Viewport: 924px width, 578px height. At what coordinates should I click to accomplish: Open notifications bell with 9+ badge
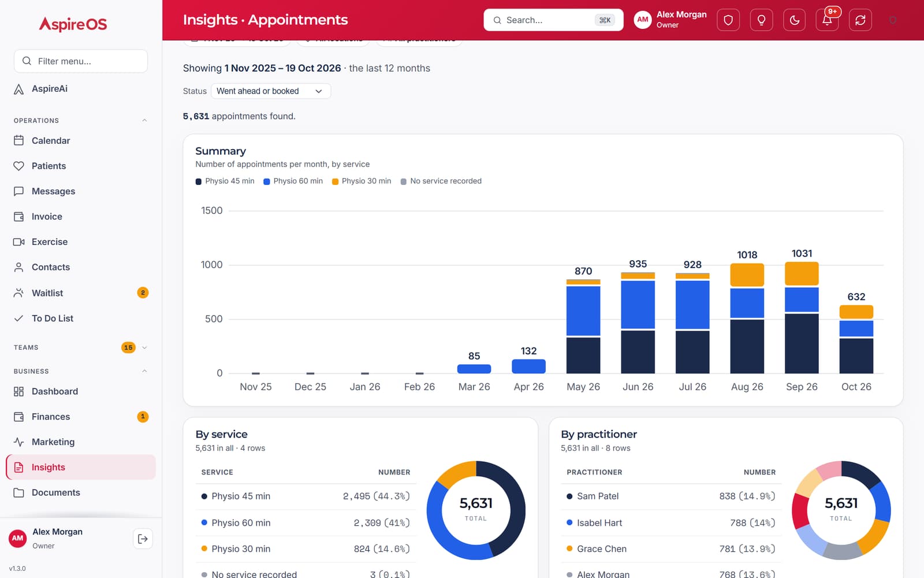click(828, 20)
